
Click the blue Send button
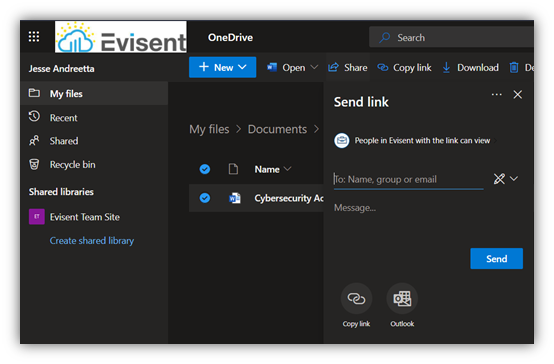pyautogui.click(x=496, y=259)
